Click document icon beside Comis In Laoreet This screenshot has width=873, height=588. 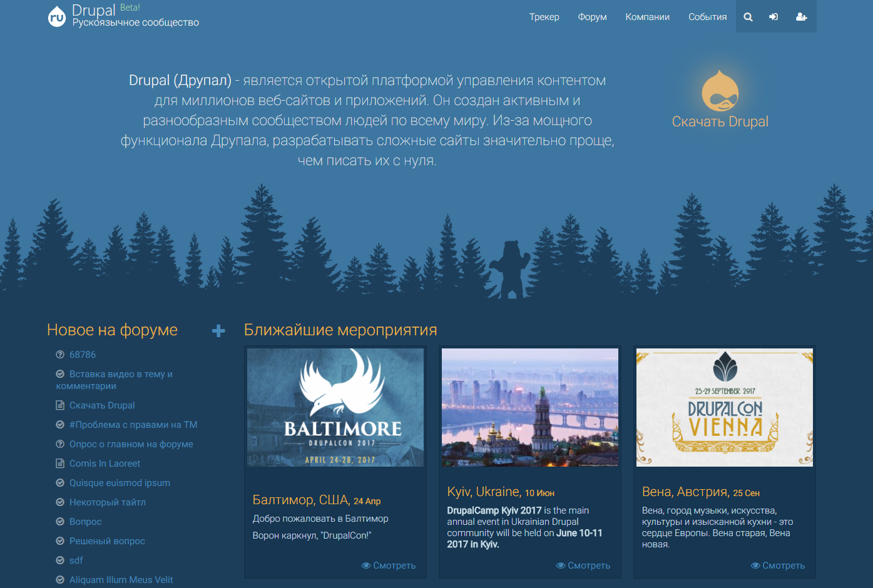[x=60, y=464]
